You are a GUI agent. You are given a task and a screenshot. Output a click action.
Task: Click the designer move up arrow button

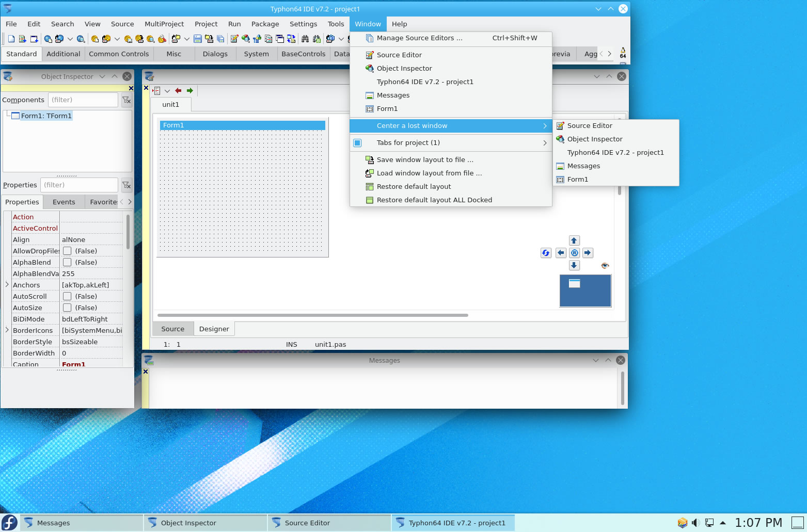574,240
